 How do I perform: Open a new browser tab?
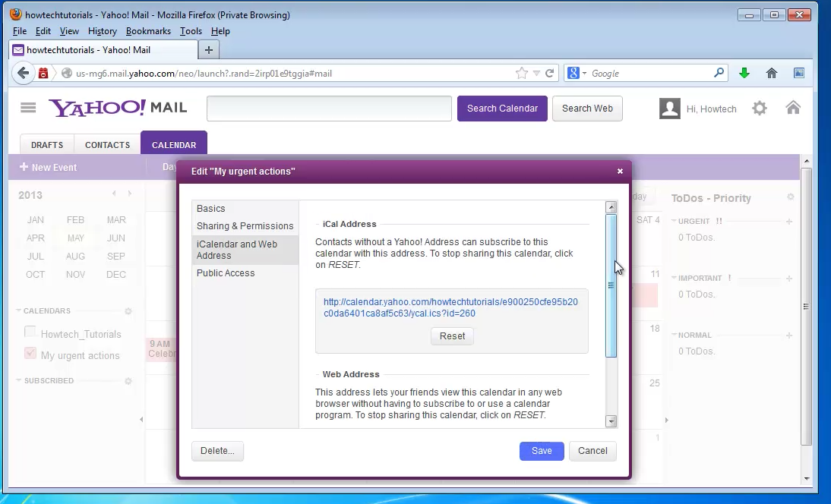coord(209,50)
